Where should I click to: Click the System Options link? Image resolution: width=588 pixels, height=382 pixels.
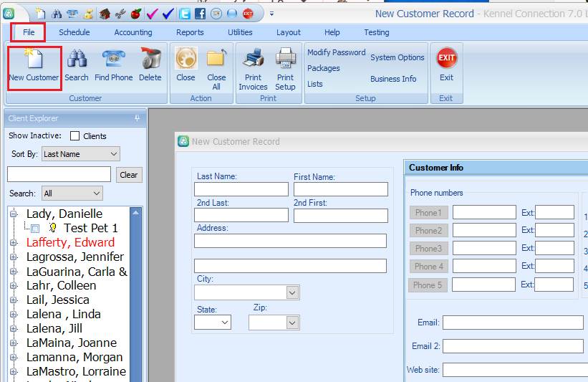[x=397, y=58]
